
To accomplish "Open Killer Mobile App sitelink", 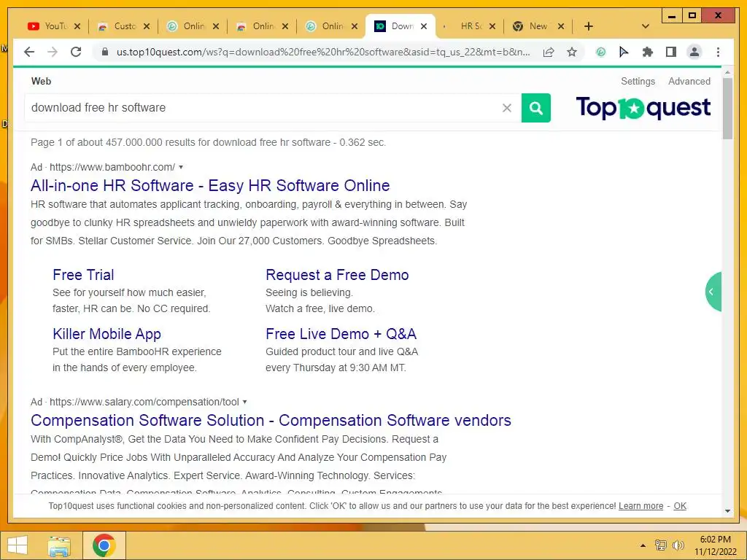I will point(107,334).
